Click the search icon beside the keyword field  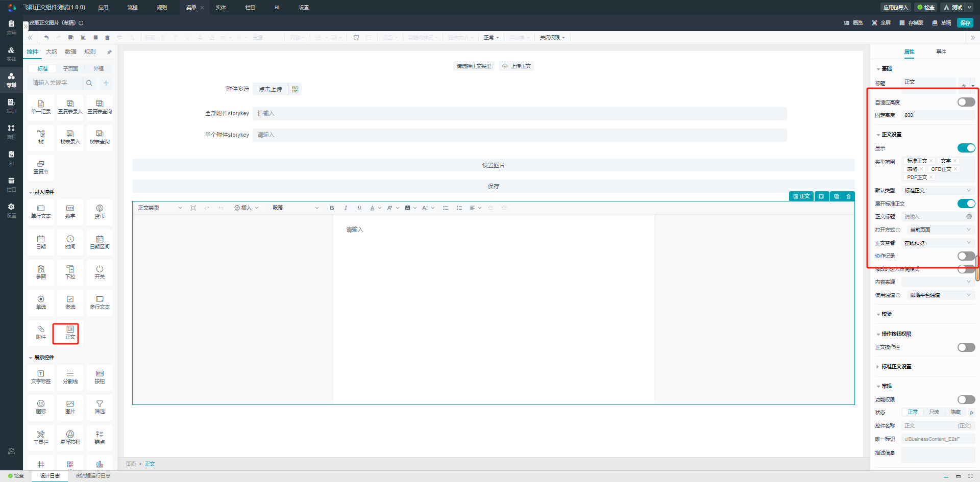89,83
